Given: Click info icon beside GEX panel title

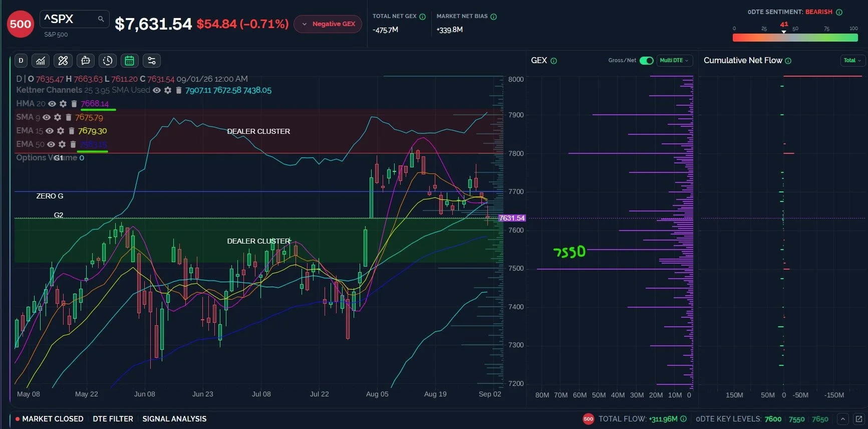Looking at the screenshot, I should pos(554,61).
